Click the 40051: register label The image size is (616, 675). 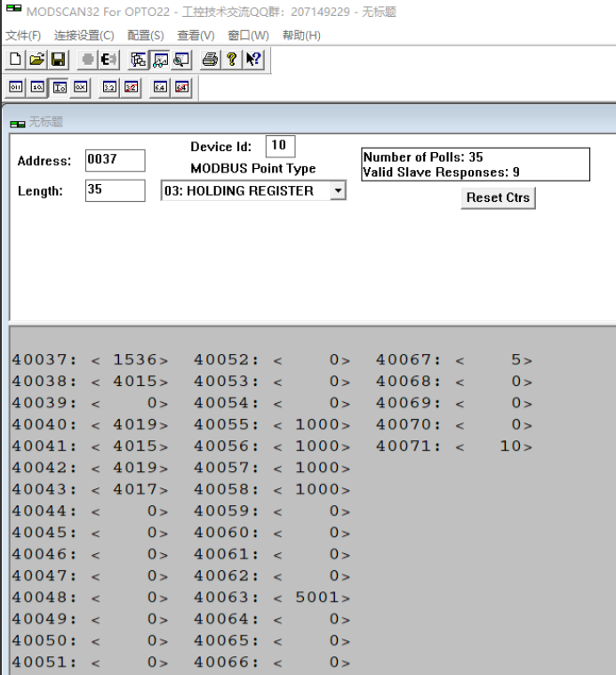[44, 662]
